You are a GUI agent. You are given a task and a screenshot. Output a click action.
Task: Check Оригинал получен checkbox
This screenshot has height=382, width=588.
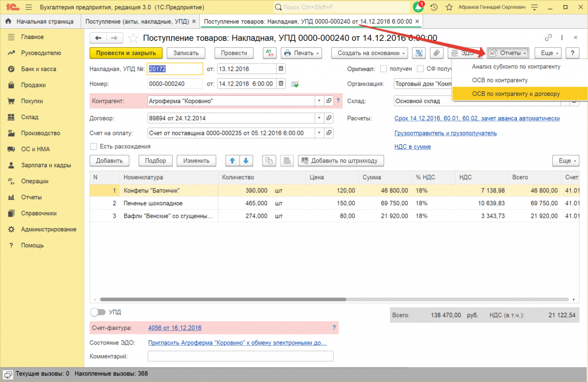[383, 69]
